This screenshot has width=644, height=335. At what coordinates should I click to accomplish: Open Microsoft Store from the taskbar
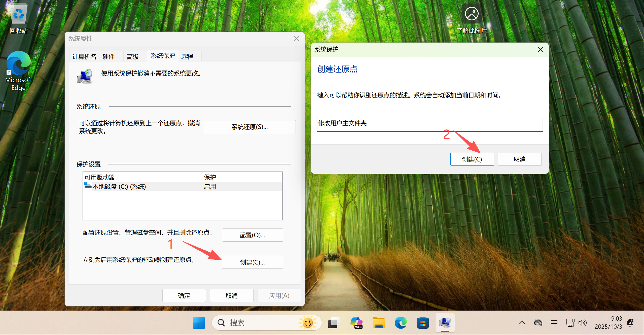pos(423,323)
